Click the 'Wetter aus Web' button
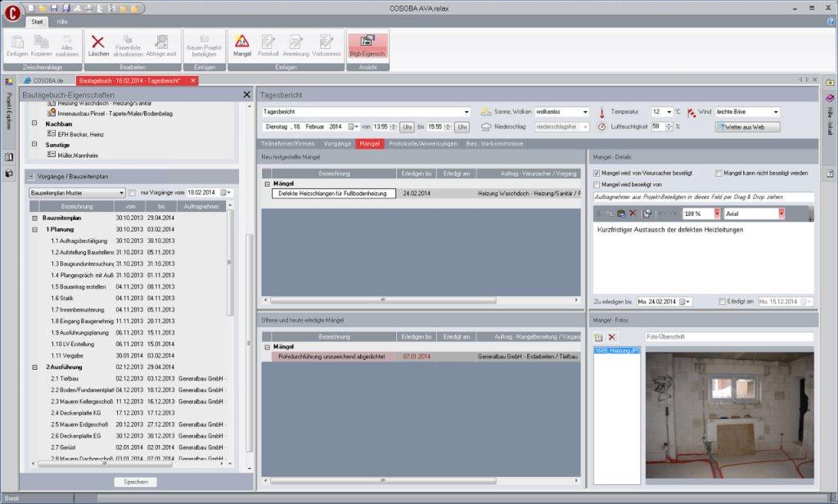This screenshot has width=838, height=504. (x=747, y=127)
